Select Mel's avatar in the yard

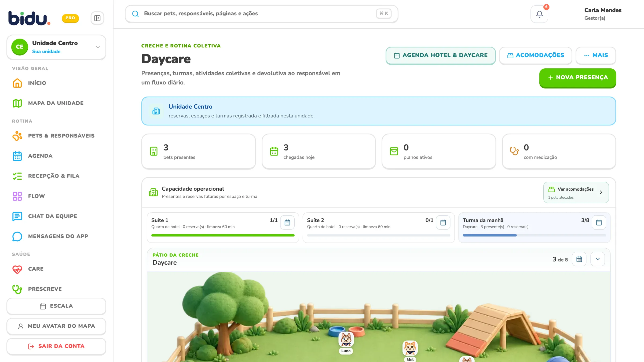tap(410, 348)
